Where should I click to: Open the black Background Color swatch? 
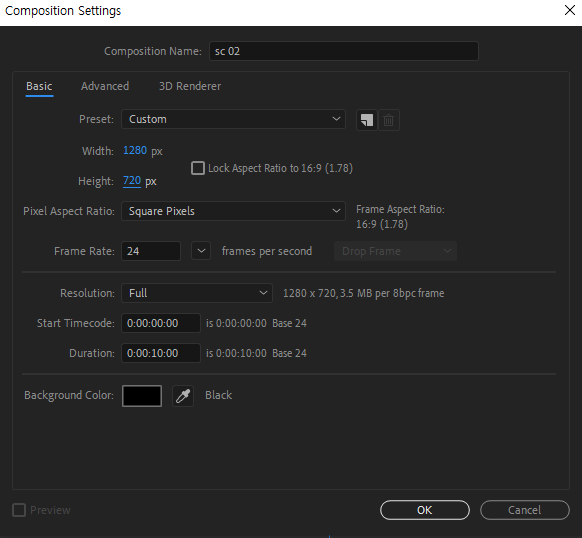(142, 396)
